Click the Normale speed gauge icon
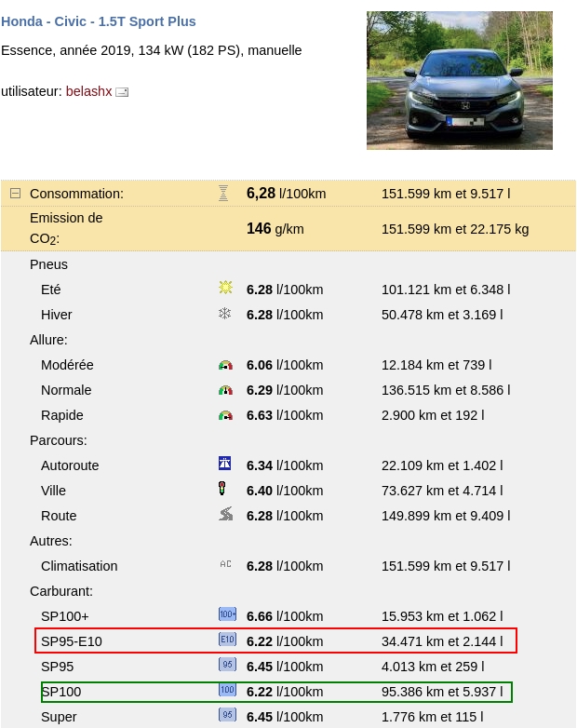Image resolution: width=577 pixels, height=728 pixels. [225, 390]
